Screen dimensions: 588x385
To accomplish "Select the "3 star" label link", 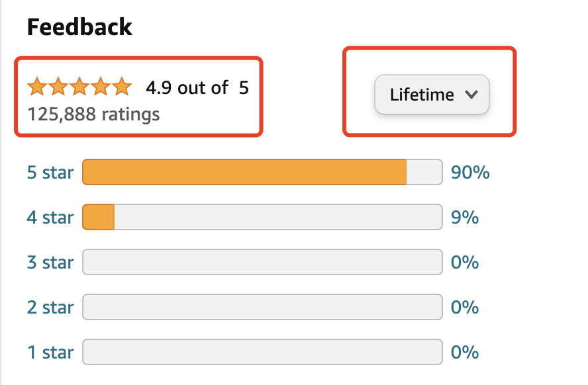I will tap(50, 263).
